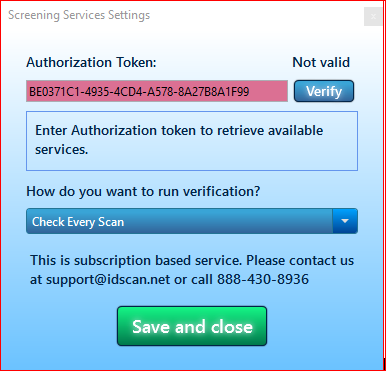Click the Authorization Token: label
Viewport: 386px width, 371px height.
(x=91, y=62)
